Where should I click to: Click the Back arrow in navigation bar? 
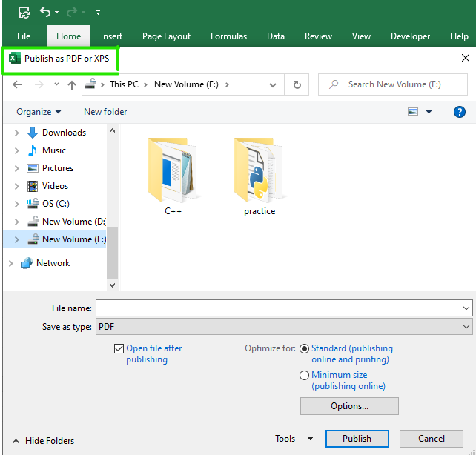[x=17, y=84]
